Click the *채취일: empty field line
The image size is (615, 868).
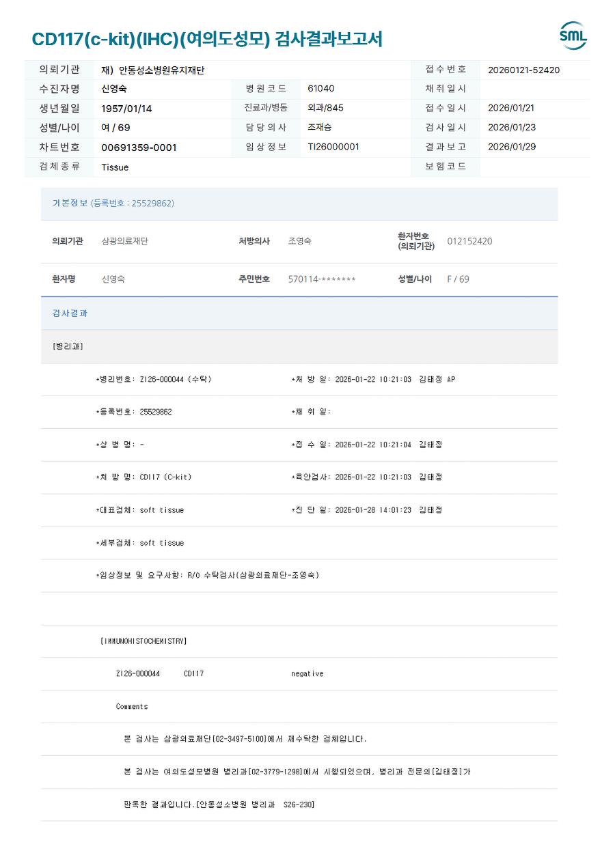312,412
